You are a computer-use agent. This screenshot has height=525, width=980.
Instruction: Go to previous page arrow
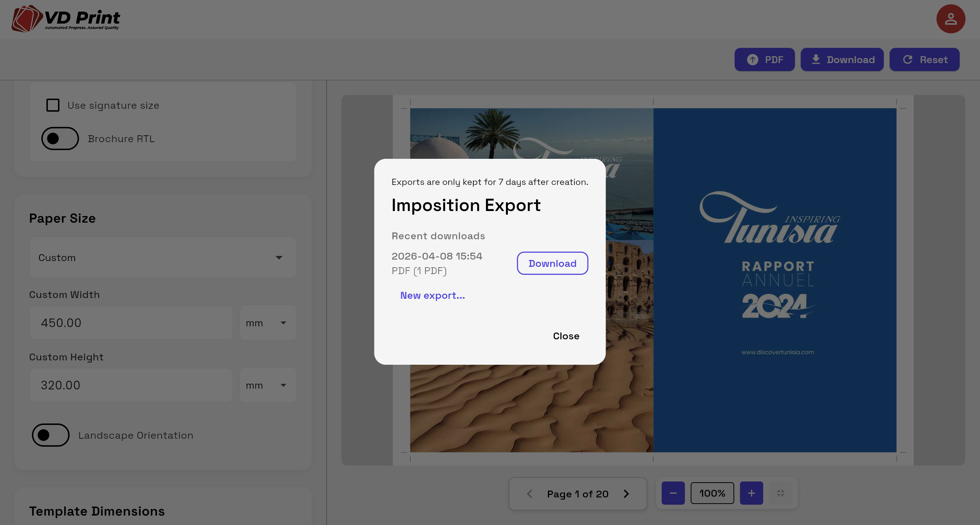(529, 494)
